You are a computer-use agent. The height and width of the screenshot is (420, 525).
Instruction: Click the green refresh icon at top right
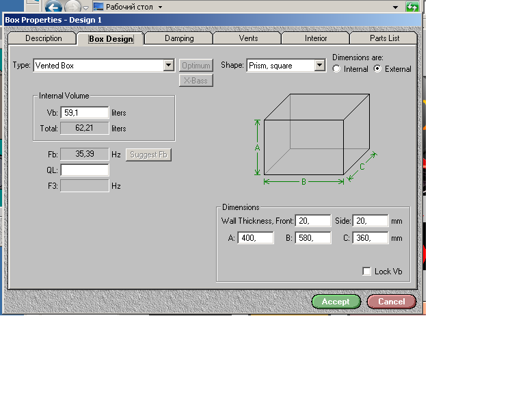412,7
